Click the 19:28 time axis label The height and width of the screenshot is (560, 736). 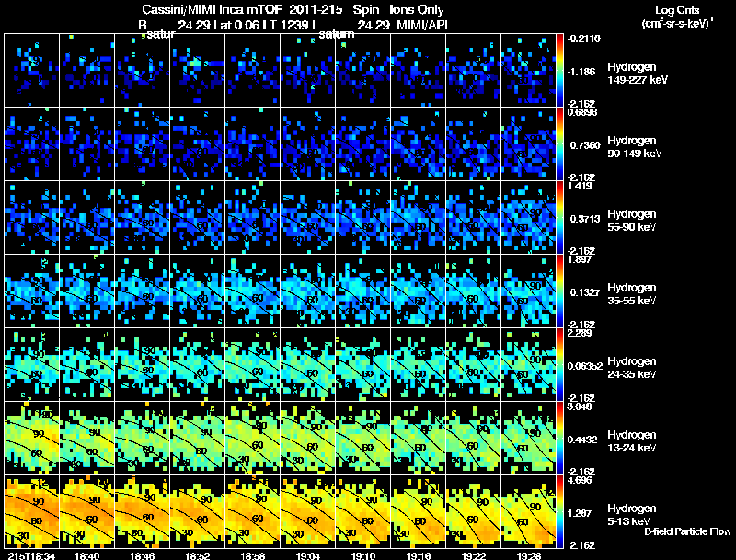click(529, 554)
